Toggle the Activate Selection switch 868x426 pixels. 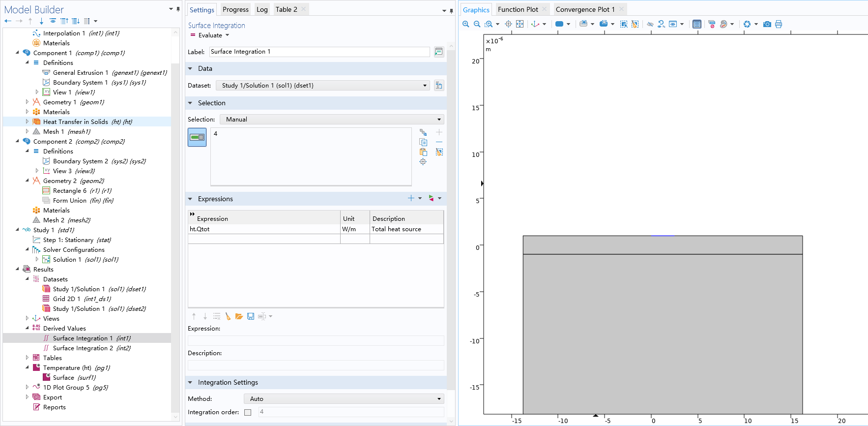click(197, 137)
